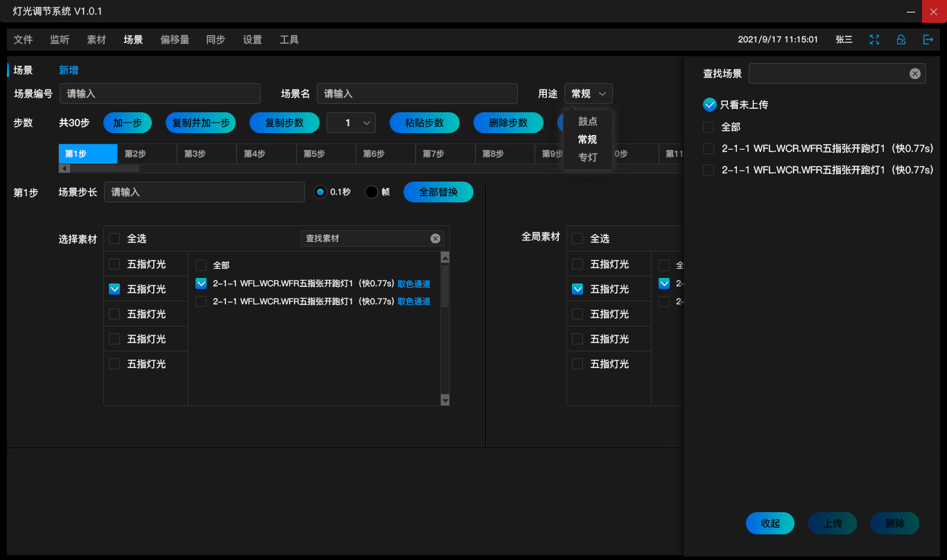This screenshot has width=947, height=560.
Task: Open the 工具 menu
Action: pos(289,40)
